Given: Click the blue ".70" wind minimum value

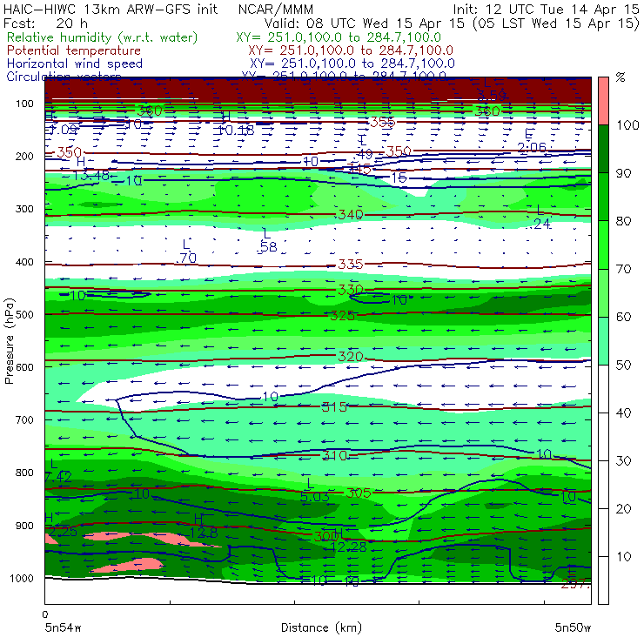Looking at the screenshot, I should (186, 258).
